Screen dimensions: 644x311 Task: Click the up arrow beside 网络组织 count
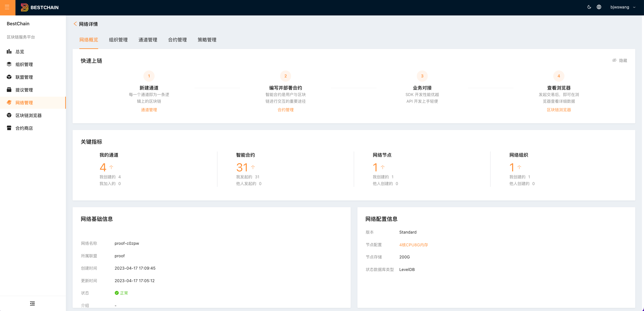coord(519,167)
